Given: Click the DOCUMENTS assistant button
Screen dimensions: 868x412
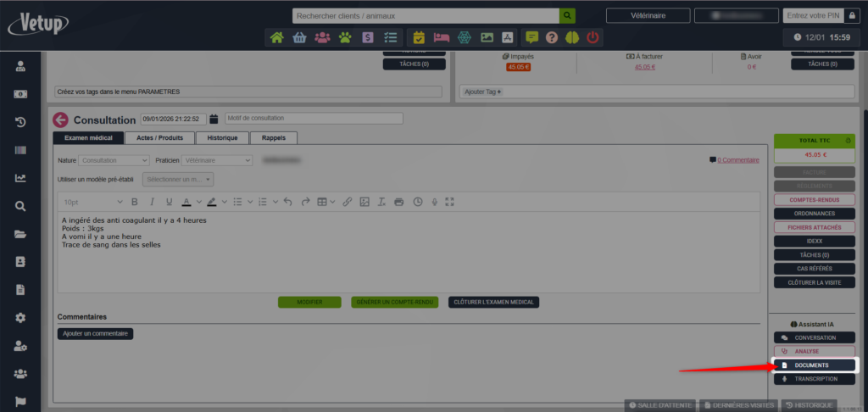Looking at the screenshot, I should pos(814,365).
